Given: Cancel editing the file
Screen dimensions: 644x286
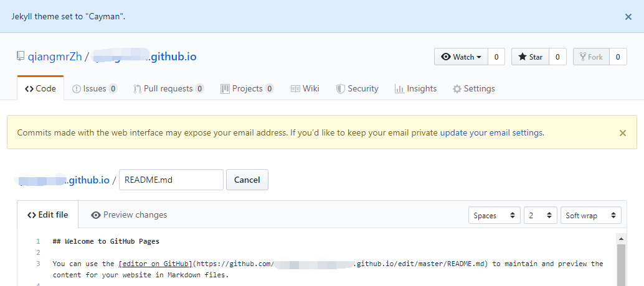Looking at the screenshot, I should click(x=247, y=180).
